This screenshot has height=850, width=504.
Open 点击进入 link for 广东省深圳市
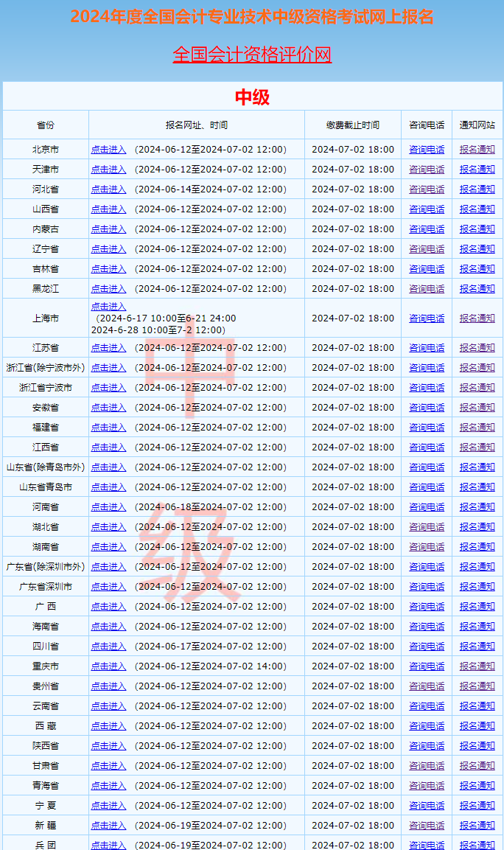(x=108, y=587)
